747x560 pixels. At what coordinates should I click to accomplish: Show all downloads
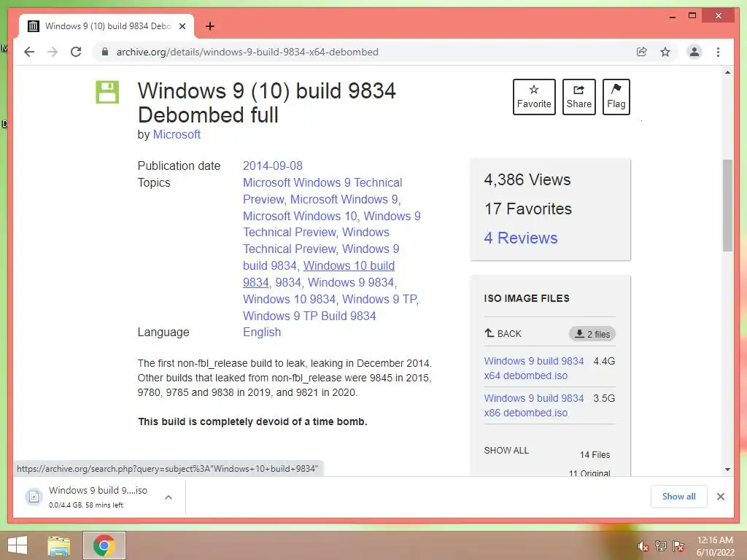point(678,497)
